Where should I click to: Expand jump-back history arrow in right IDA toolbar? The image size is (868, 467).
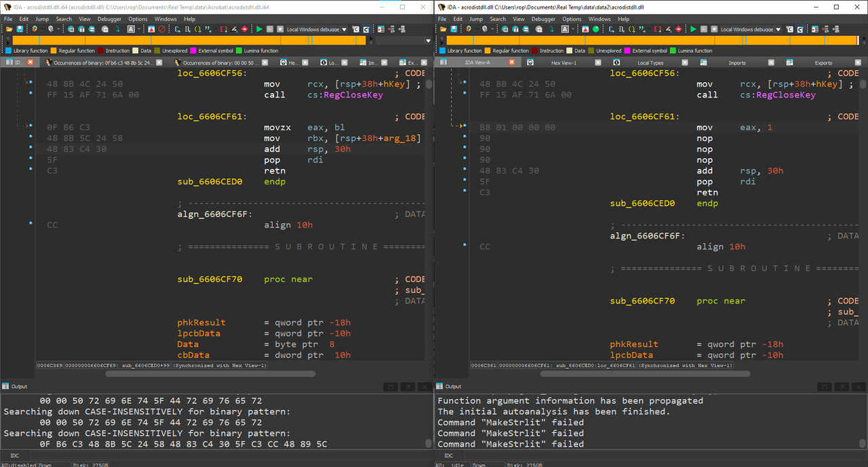(x=476, y=29)
